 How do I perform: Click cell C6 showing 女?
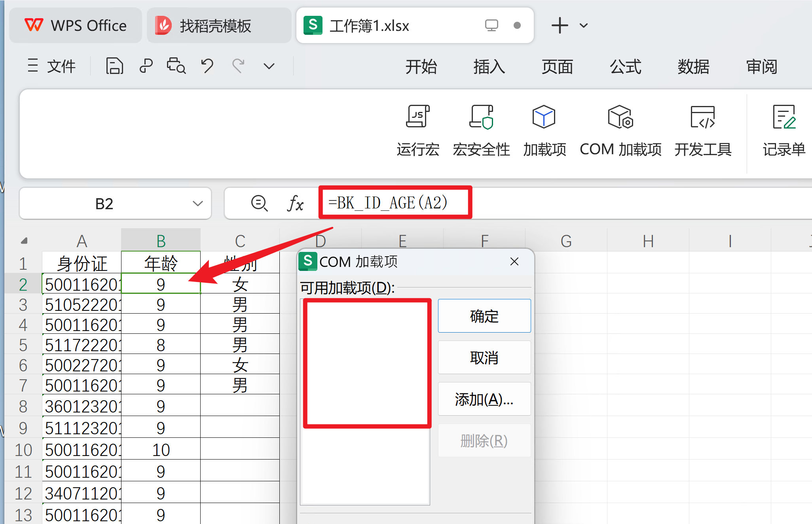[x=240, y=365]
